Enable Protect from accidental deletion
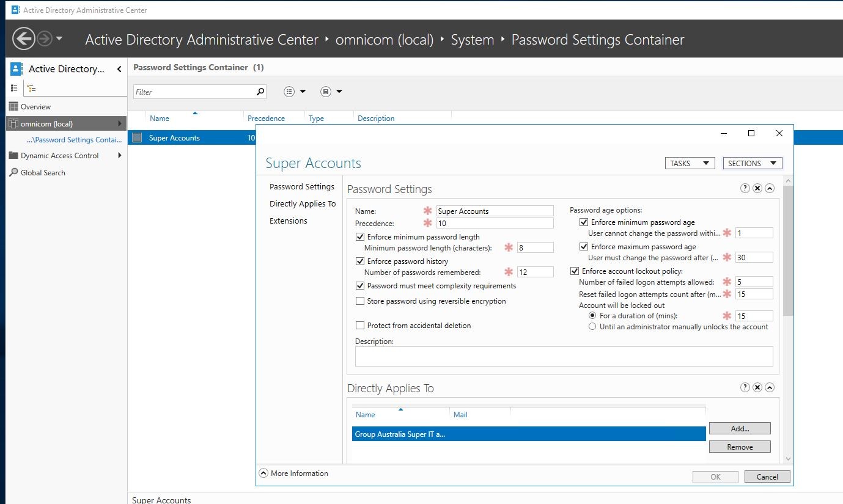Viewport: 843px width, 504px height. click(360, 326)
